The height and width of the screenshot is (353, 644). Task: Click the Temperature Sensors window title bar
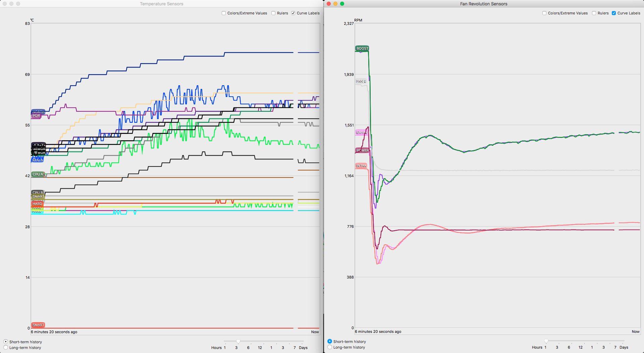click(161, 4)
